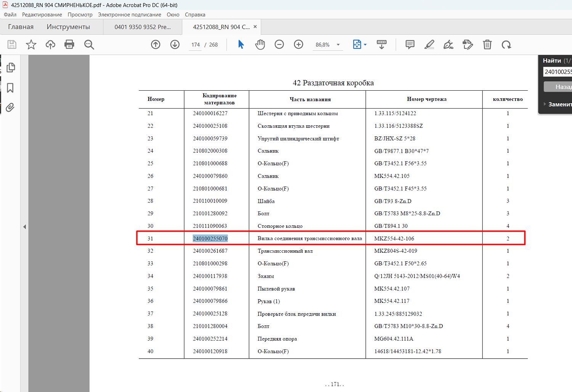Add a sticky note comment
Viewport: 572px width, 392px height.
(410, 45)
